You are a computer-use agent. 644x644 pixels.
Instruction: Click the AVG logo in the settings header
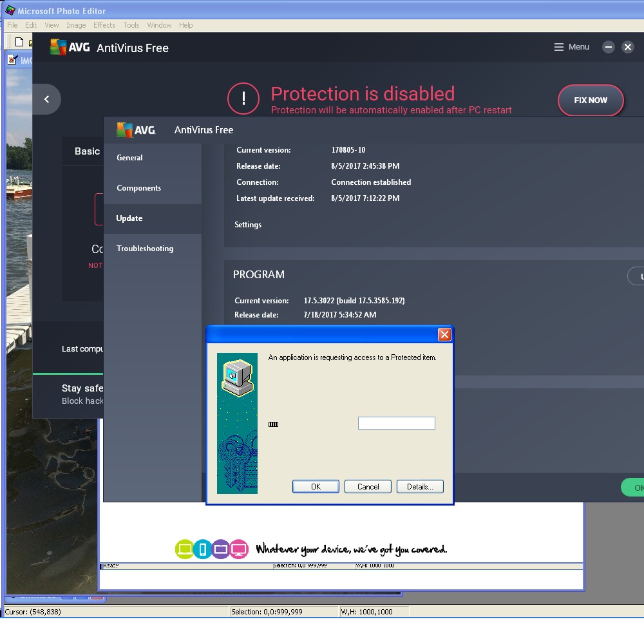[136, 129]
